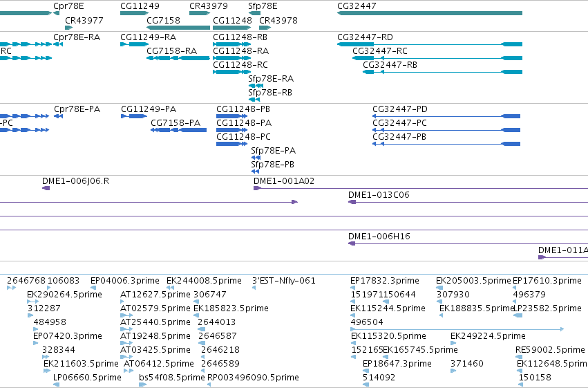Viewport: 588px width, 388px height.
Task: Click EST 496504 label
Action: (367, 322)
